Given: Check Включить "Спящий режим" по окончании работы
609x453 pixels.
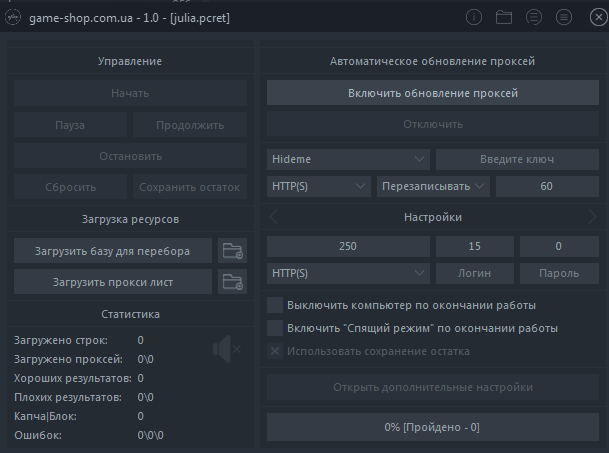Looking at the screenshot, I should pos(275,328).
